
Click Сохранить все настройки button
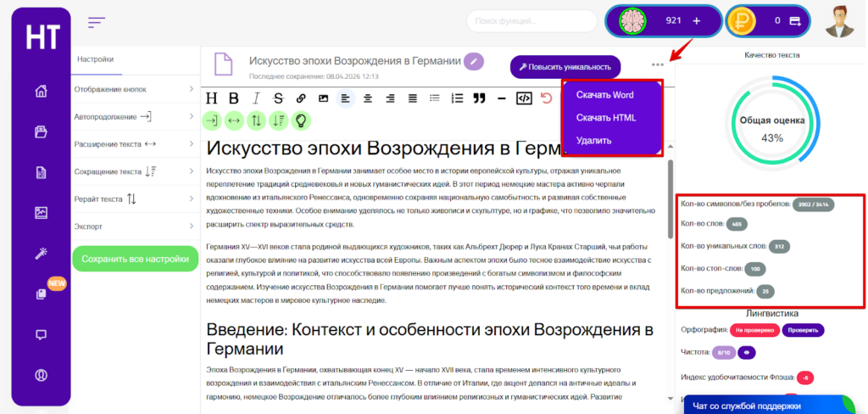coord(135,259)
